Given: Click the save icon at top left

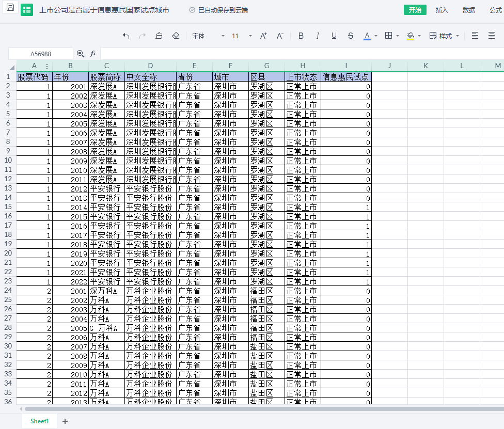Looking at the screenshot, I should point(10,9).
